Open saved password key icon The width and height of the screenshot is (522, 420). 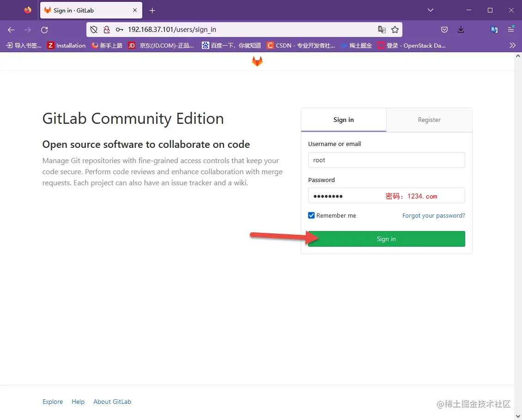120,30
